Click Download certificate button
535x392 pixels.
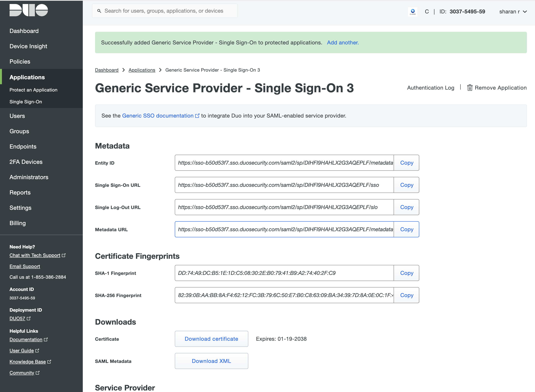(211, 339)
